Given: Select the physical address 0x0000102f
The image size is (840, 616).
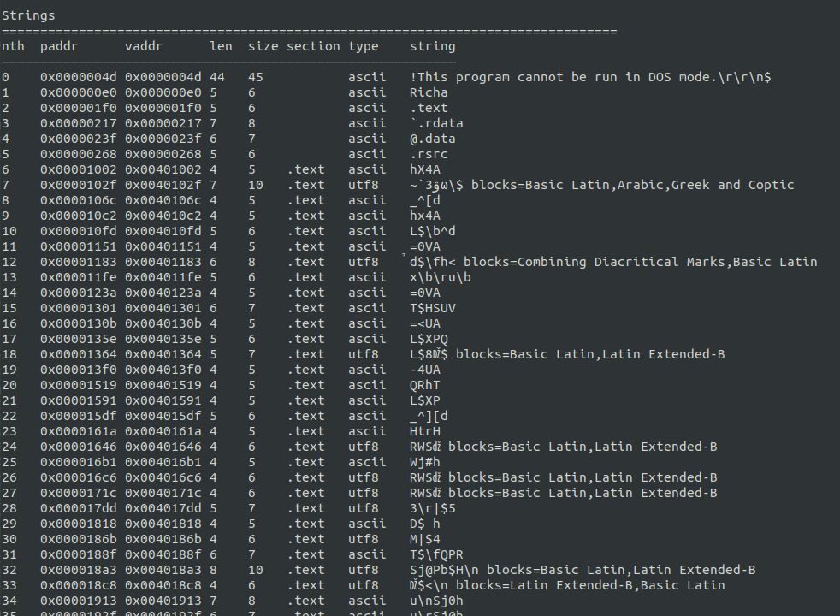Looking at the screenshot, I should (78, 185).
